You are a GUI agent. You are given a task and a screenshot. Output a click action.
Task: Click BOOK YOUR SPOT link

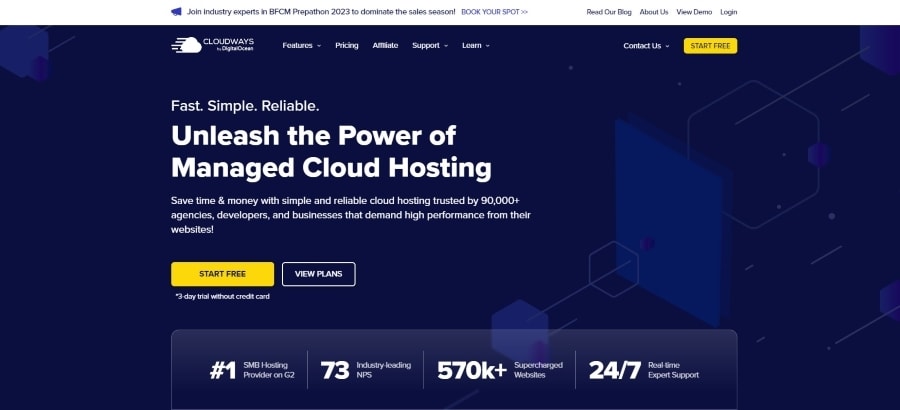click(495, 11)
